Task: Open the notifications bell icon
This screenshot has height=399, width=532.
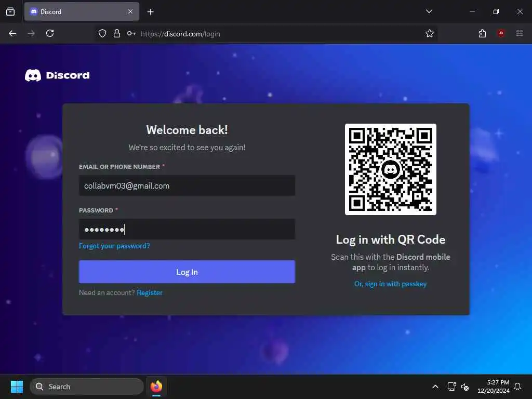Action: (517, 387)
